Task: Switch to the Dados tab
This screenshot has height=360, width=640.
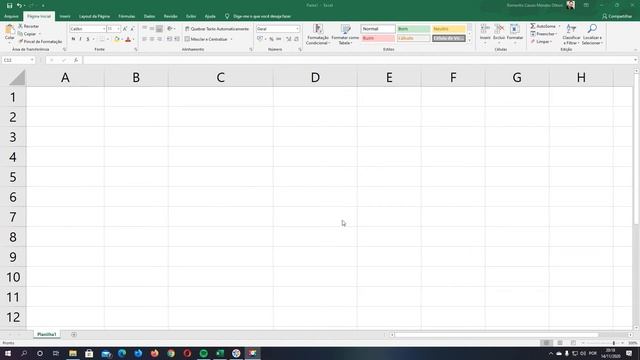Action: tap(149, 16)
